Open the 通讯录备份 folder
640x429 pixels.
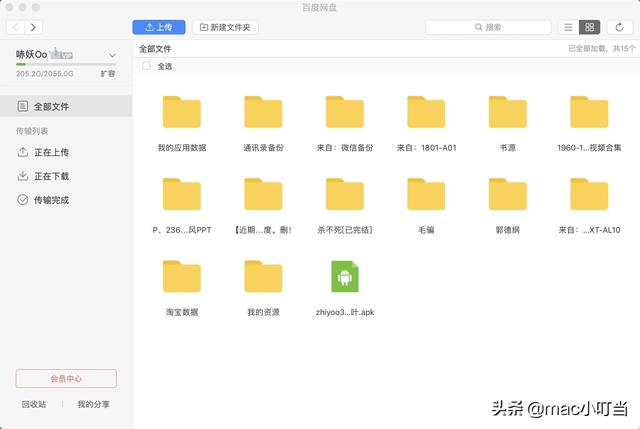263,112
